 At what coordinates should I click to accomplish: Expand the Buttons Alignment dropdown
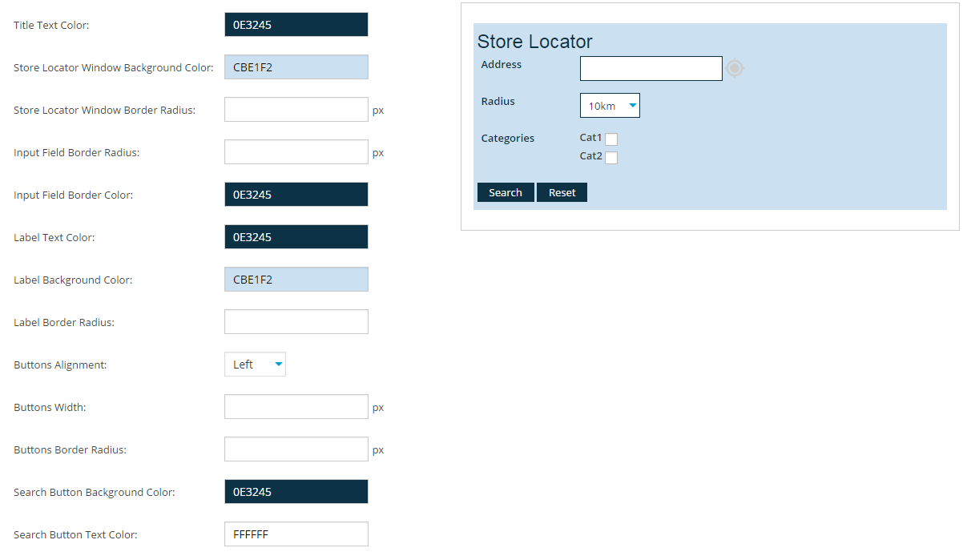pyautogui.click(x=255, y=365)
